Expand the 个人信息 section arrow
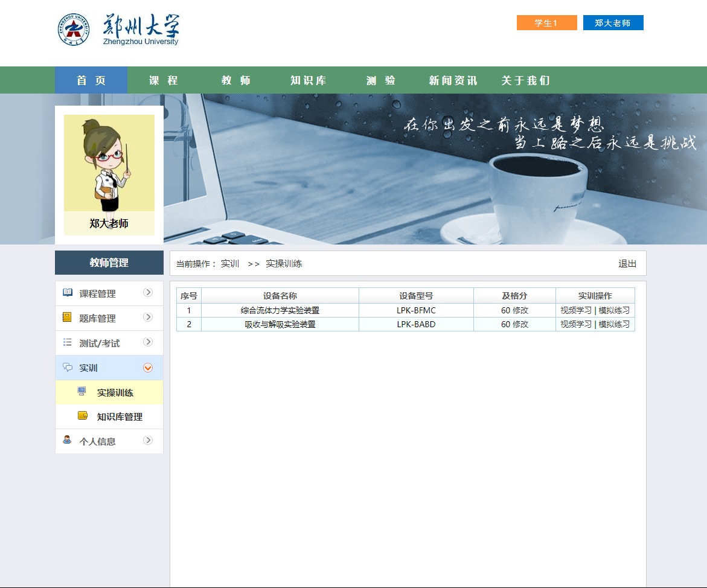Screen dimensions: 707x588 [148, 441]
